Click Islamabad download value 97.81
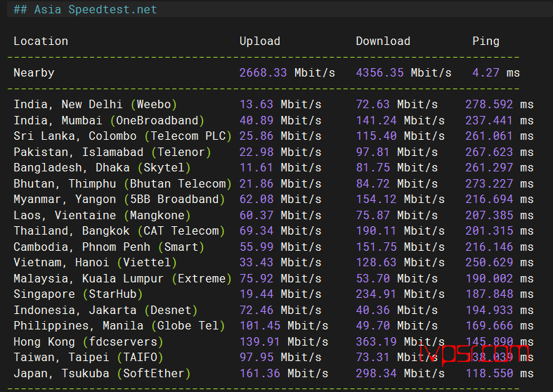553x392 pixels. coord(373,152)
